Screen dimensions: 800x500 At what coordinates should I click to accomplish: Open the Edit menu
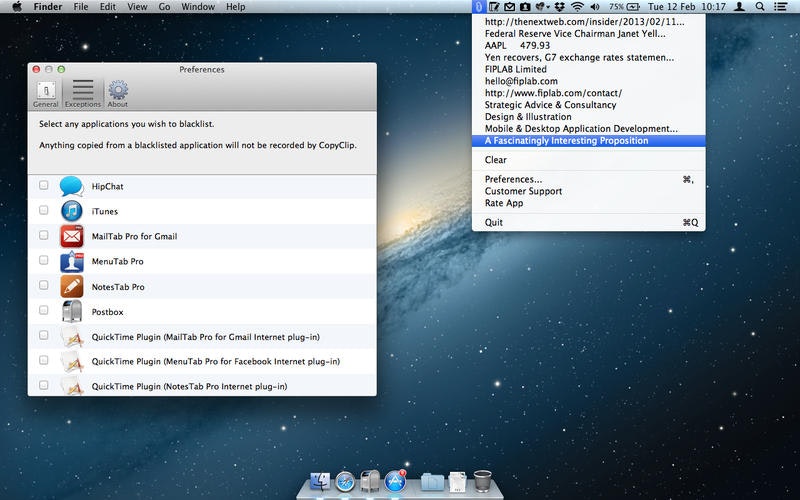(108, 7)
